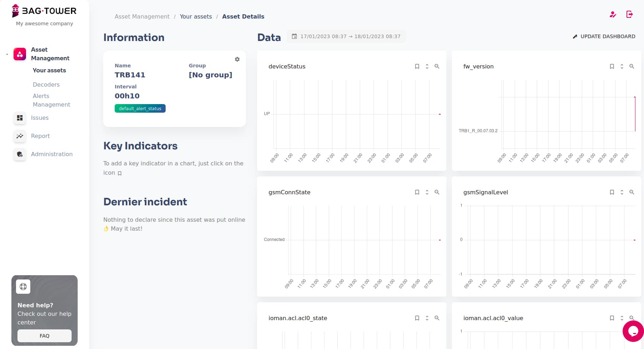Collapse the Asset Management sidebar section
644x349 pixels.
click(7, 54)
